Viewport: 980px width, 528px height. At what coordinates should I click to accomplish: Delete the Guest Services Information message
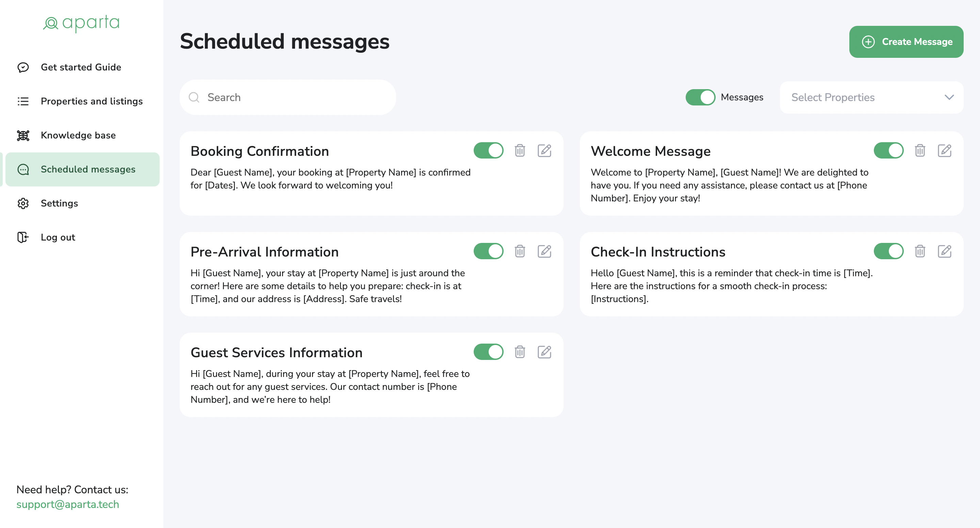520,352
